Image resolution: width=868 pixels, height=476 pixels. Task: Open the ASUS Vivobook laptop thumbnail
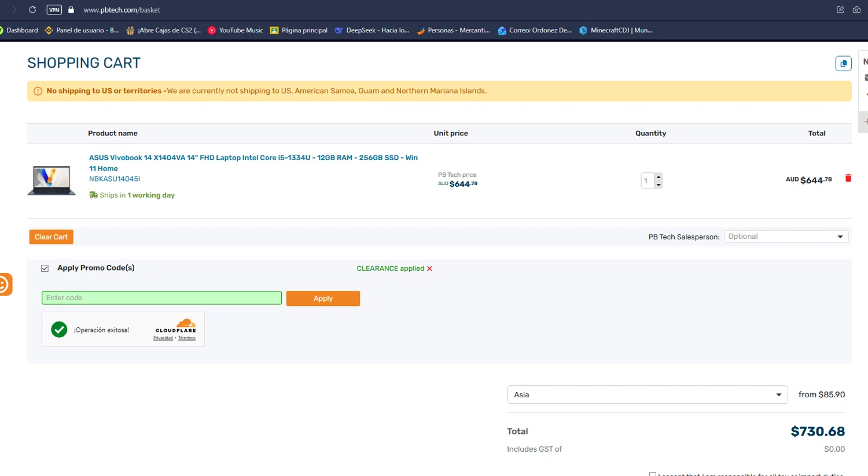[52, 180]
